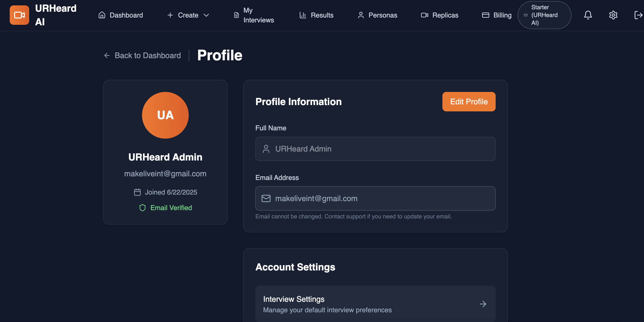
Task: Navigate to the Results page
Action: click(316, 15)
